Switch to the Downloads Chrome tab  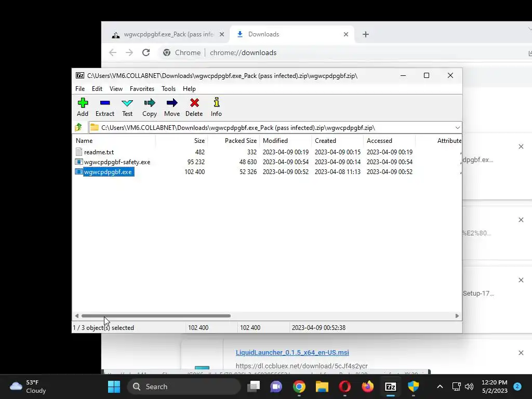(x=292, y=34)
